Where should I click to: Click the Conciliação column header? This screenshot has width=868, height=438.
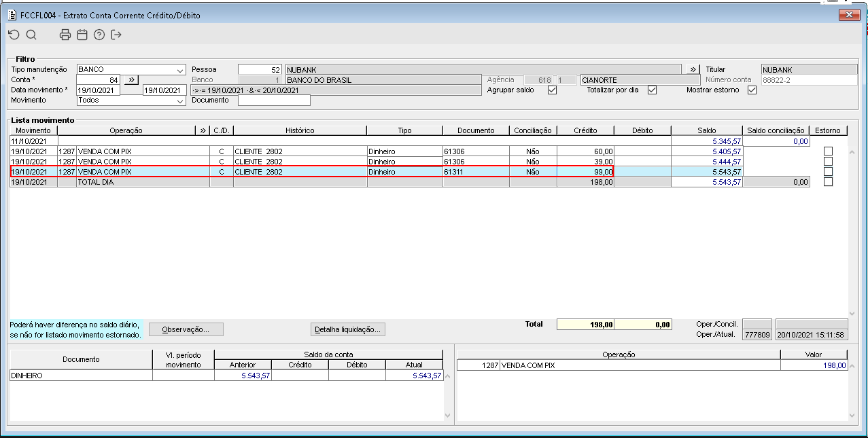coord(533,130)
